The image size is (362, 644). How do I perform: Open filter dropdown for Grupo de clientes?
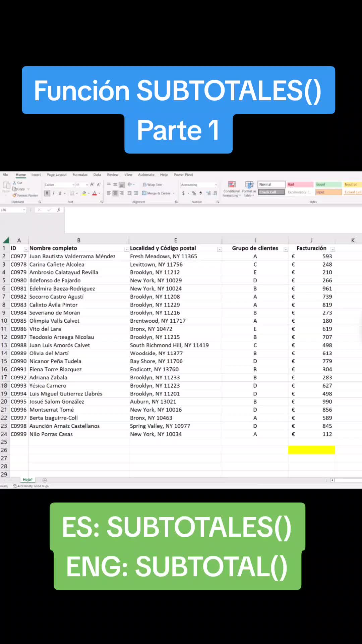click(286, 249)
